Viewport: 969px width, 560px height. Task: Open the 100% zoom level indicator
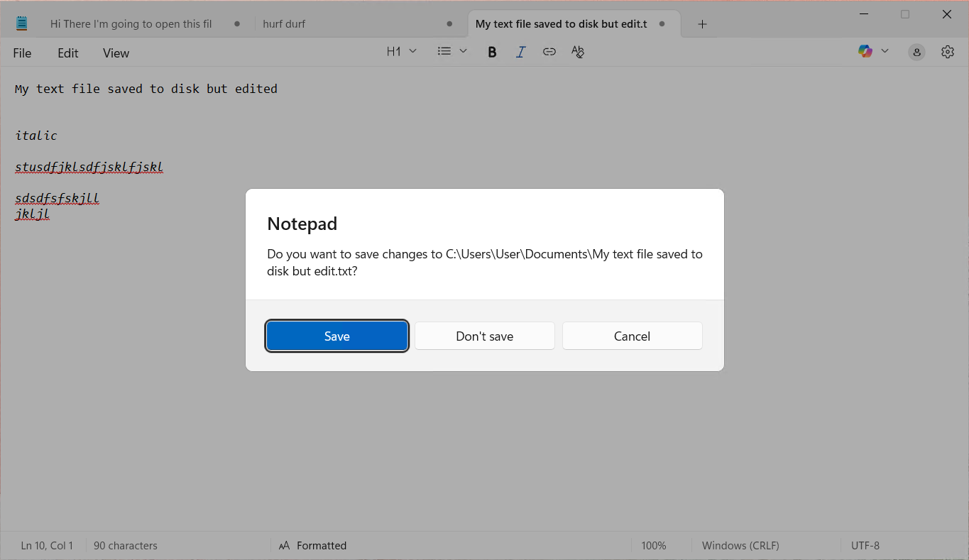pos(654,546)
